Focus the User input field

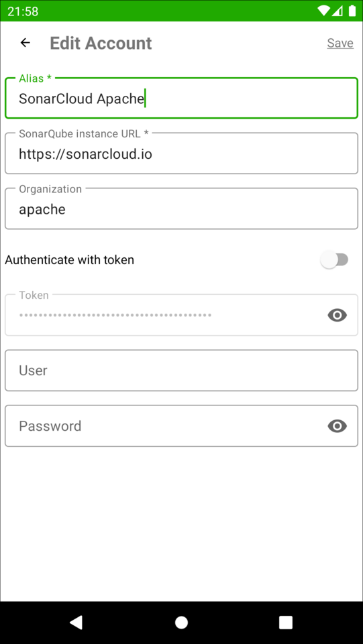(181, 371)
